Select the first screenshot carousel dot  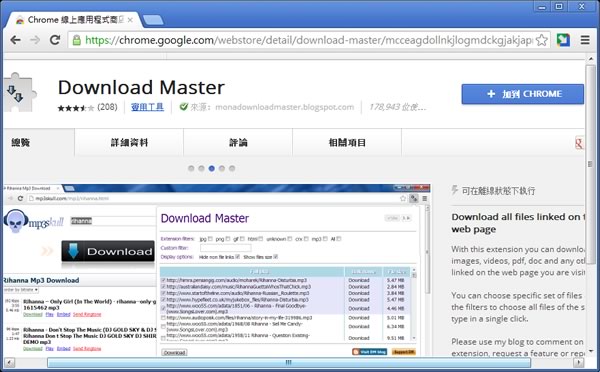point(191,168)
